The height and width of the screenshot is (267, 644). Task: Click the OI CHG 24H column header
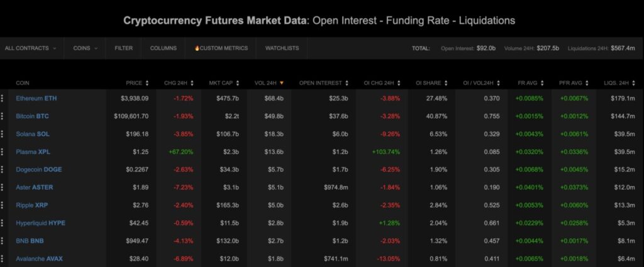[x=379, y=83]
